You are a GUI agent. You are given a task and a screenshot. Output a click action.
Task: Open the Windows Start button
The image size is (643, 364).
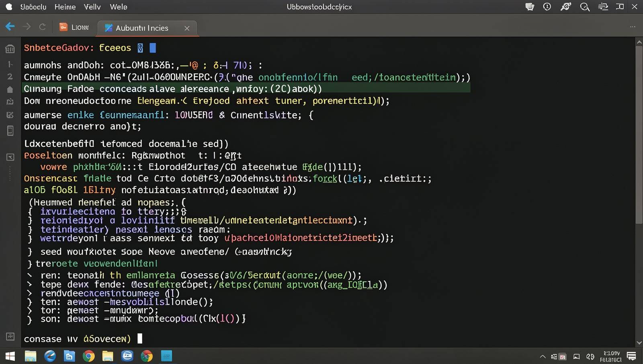point(10,356)
